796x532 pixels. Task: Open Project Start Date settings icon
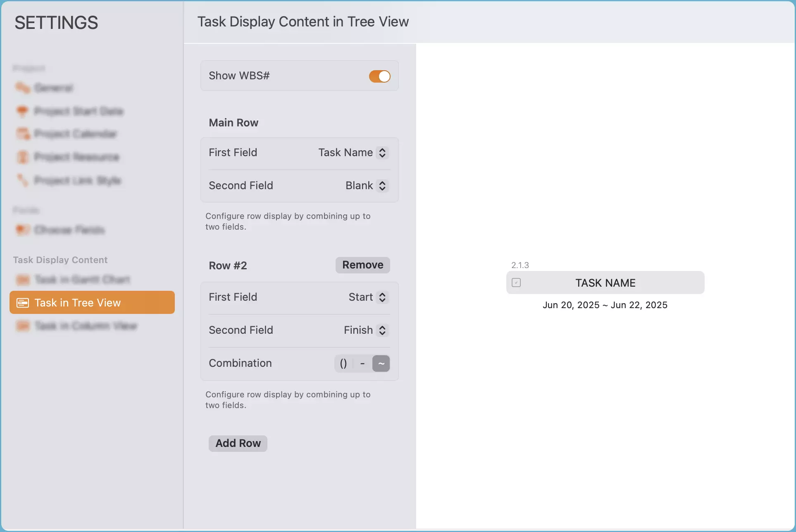(23, 111)
